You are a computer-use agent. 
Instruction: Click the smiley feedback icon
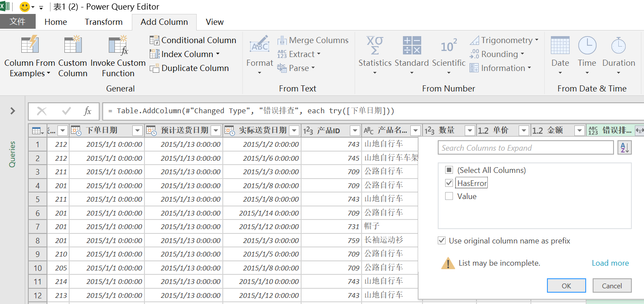25,7
